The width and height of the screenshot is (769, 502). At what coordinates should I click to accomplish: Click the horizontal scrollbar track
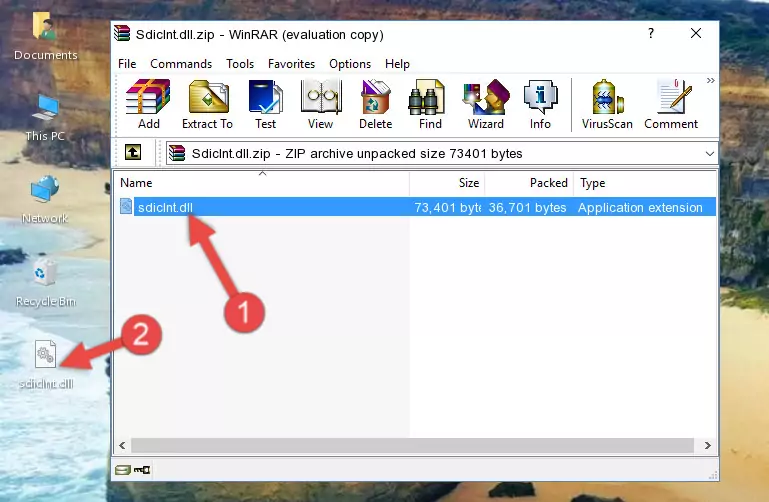[412, 445]
